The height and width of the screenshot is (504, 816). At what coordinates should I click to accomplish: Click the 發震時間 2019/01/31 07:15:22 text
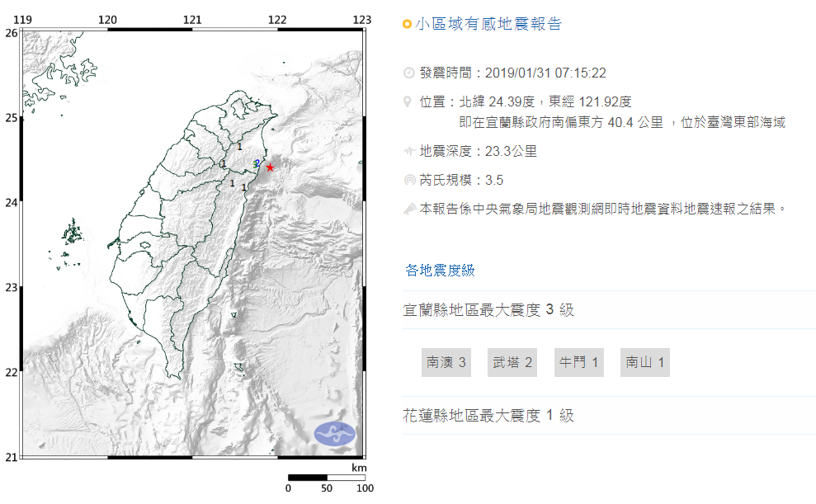(512, 73)
